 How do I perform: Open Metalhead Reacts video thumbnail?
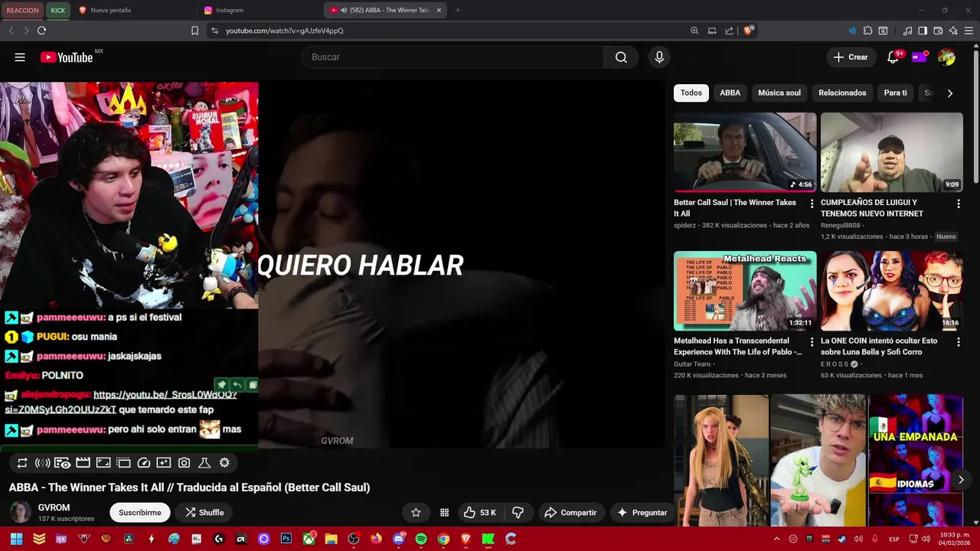click(745, 291)
